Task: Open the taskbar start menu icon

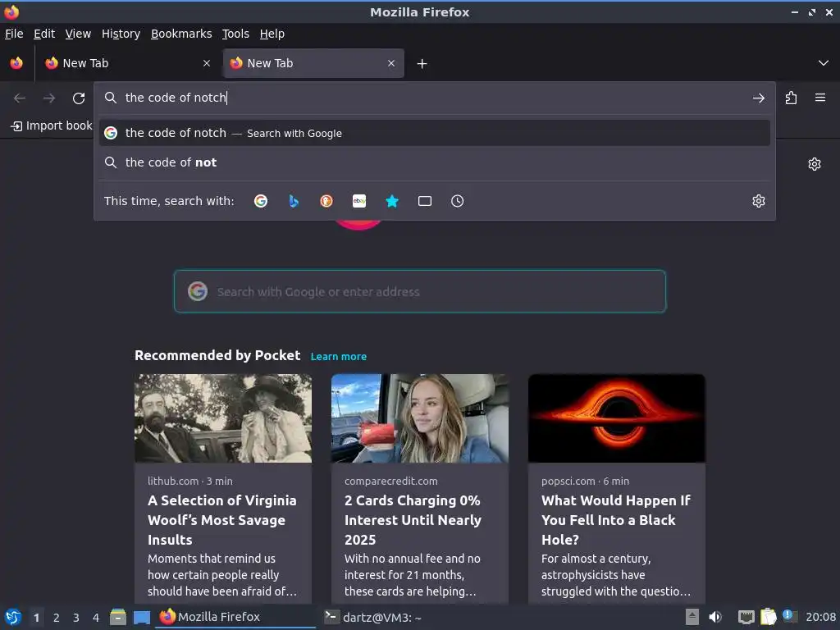Action: [13, 617]
